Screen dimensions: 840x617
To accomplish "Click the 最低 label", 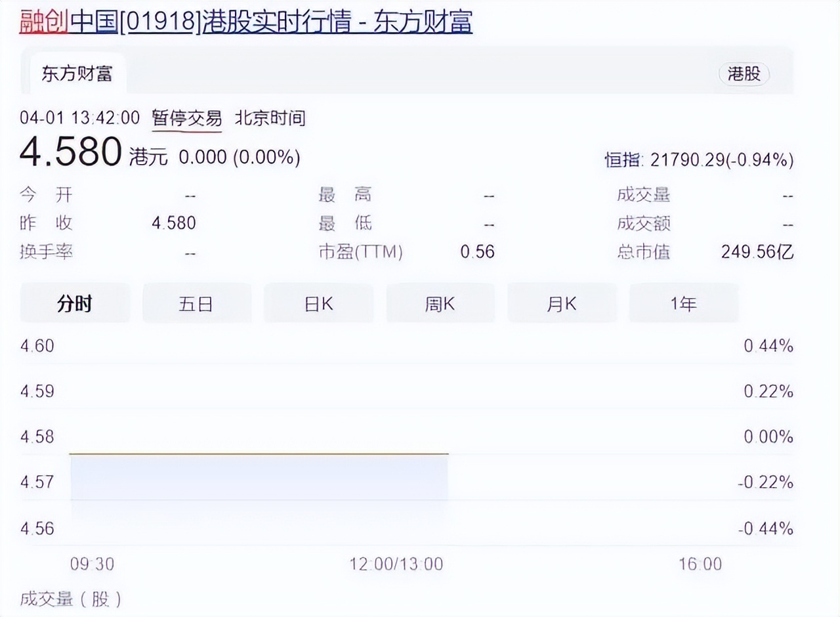I will pyautogui.click(x=345, y=223).
